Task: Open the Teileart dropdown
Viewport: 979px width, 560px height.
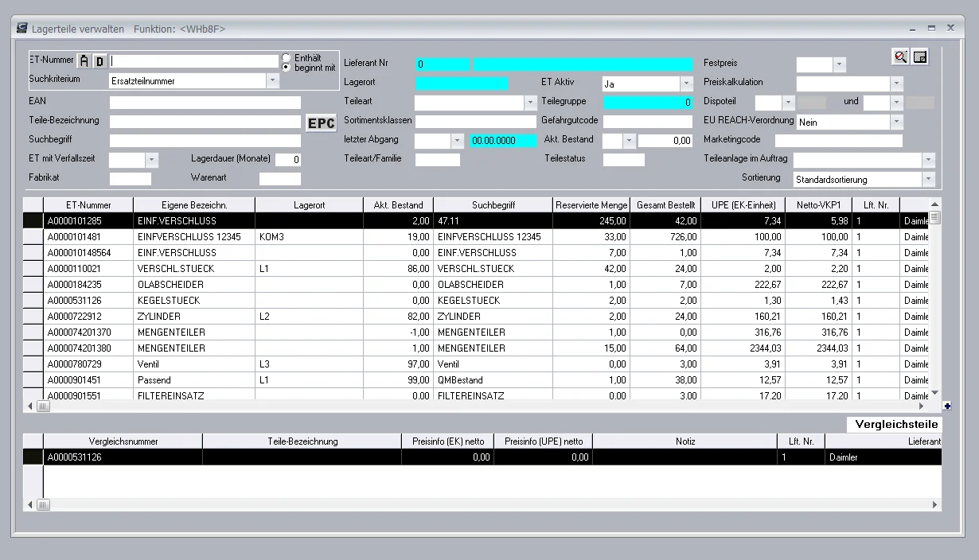Action: (531, 103)
